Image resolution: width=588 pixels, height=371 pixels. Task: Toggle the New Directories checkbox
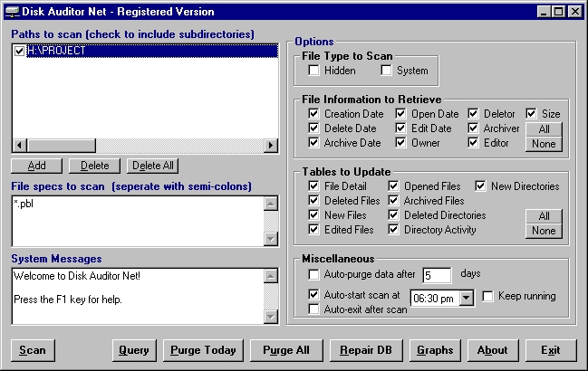point(480,186)
